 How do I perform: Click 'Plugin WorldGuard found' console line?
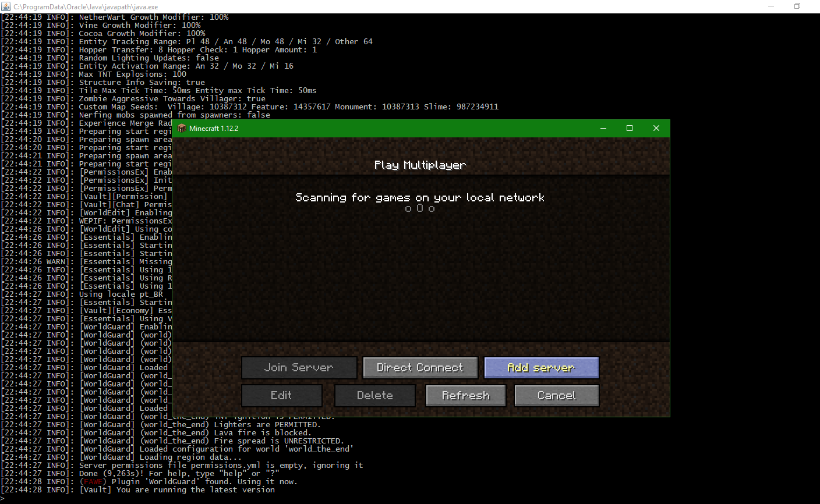(150, 482)
